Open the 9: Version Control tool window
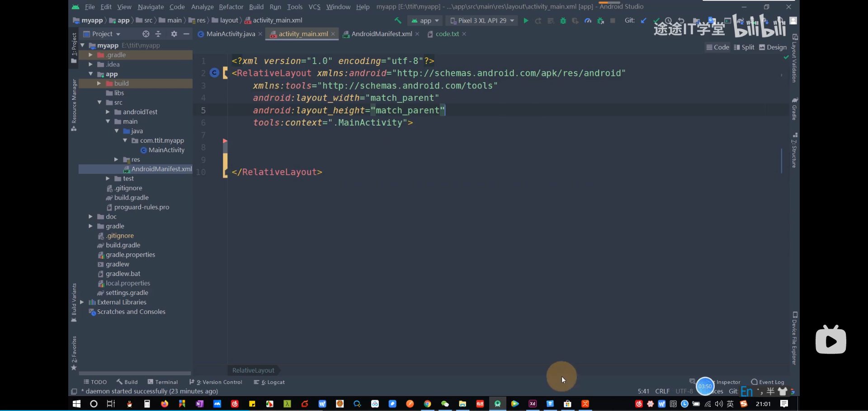The height and width of the screenshot is (411, 868). pos(216,382)
